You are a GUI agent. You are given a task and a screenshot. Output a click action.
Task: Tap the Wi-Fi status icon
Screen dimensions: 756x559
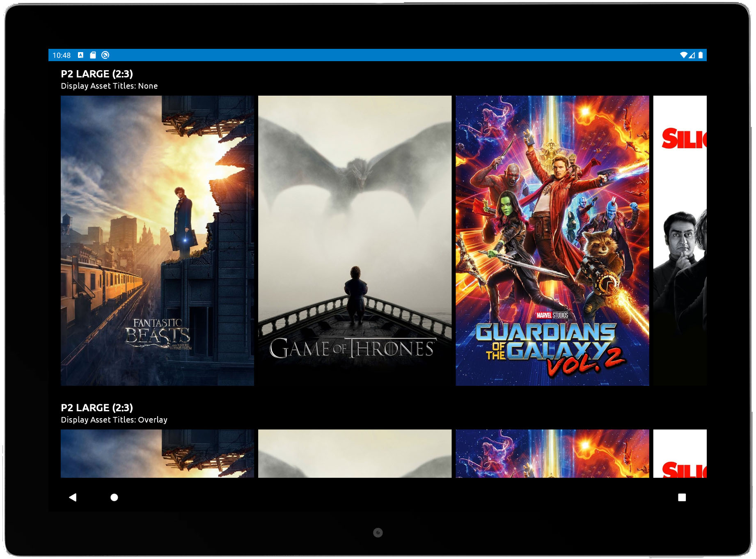pyautogui.click(x=683, y=55)
